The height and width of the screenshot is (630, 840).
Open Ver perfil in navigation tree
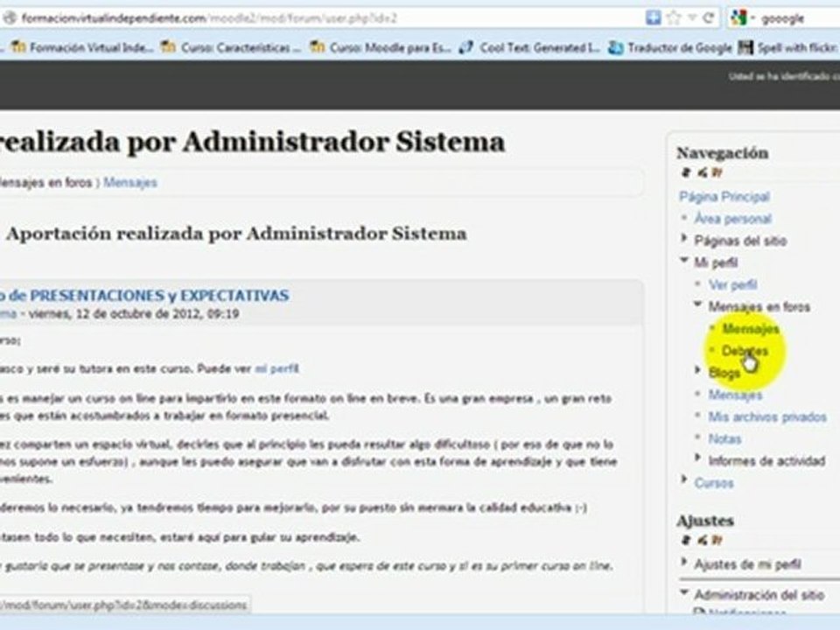point(733,284)
